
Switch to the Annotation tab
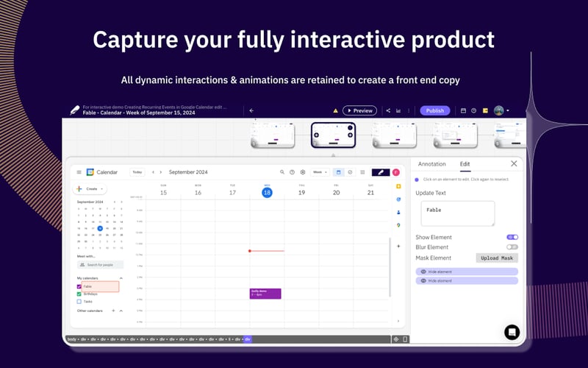(431, 164)
